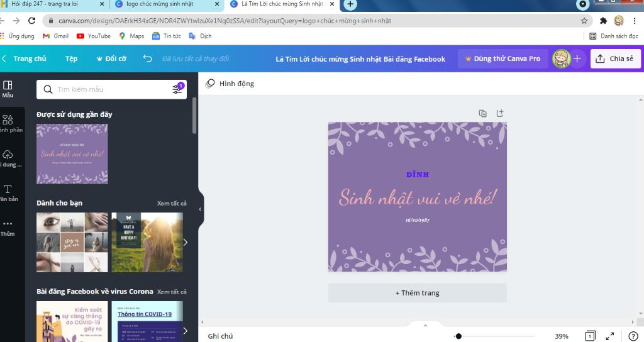
Task: Open the template search filter icon
Action: 178,88
